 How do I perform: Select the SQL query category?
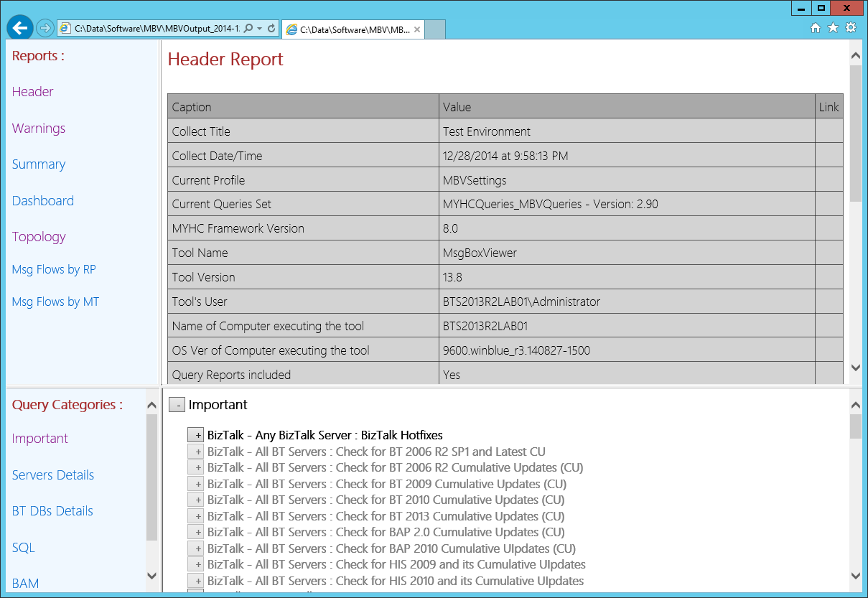click(x=24, y=548)
